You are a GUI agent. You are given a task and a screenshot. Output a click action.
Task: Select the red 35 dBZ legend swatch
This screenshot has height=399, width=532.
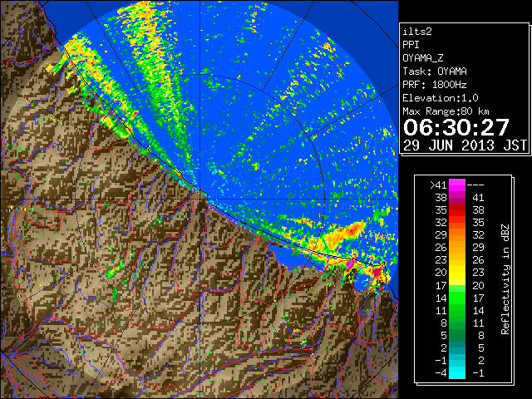[457, 210]
